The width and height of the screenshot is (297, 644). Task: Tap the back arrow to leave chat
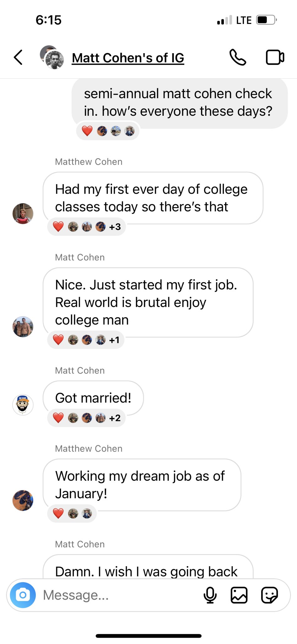pyautogui.click(x=18, y=58)
